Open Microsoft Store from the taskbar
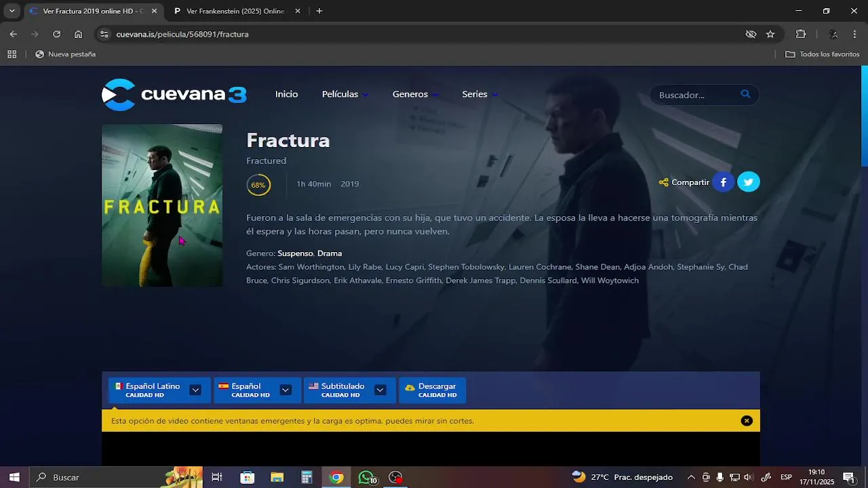868x488 pixels. (x=248, y=477)
